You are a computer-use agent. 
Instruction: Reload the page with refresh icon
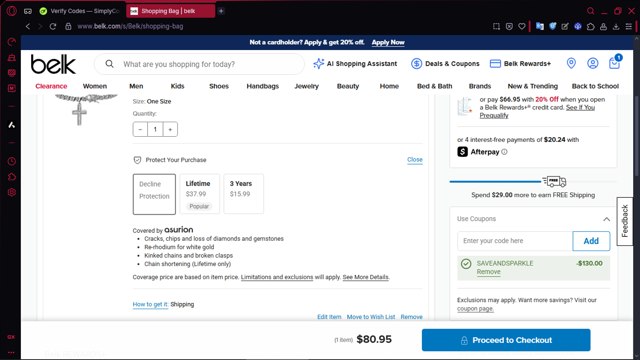(x=53, y=26)
